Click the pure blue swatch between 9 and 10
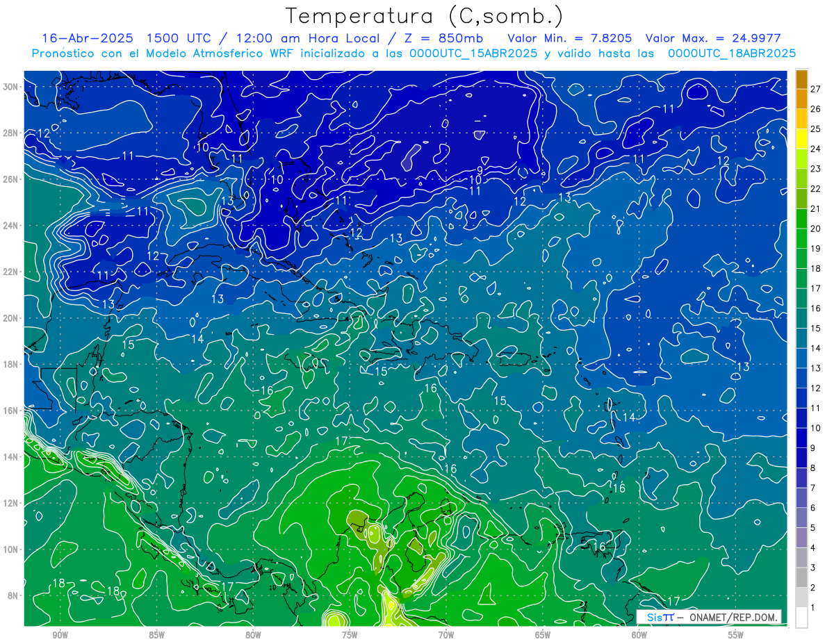Image resolution: width=834 pixels, height=644 pixels. click(801, 438)
